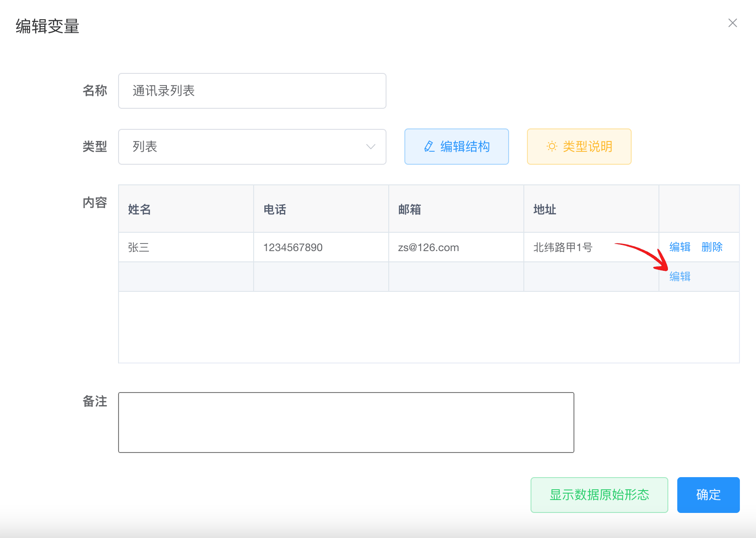This screenshot has height=538, width=756.
Task: Click the pencil icon on 编辑结构
Action: (x=429, y=146)
